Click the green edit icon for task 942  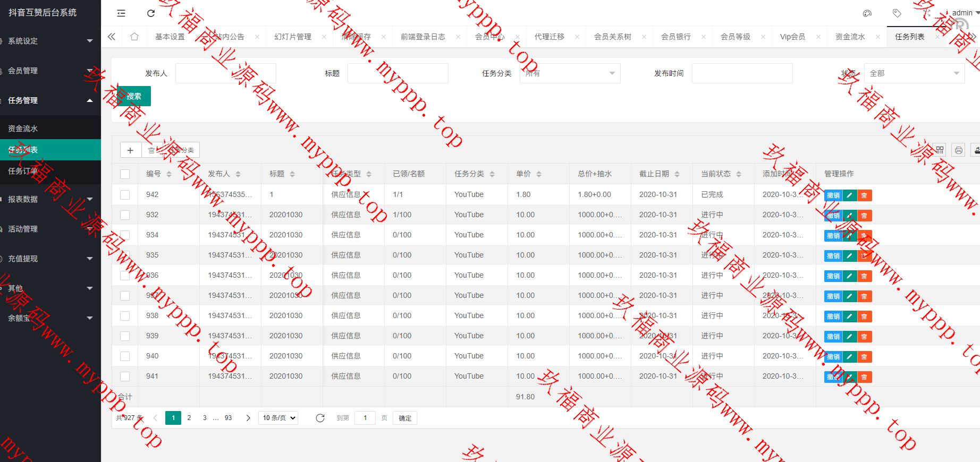coord(850,195)
